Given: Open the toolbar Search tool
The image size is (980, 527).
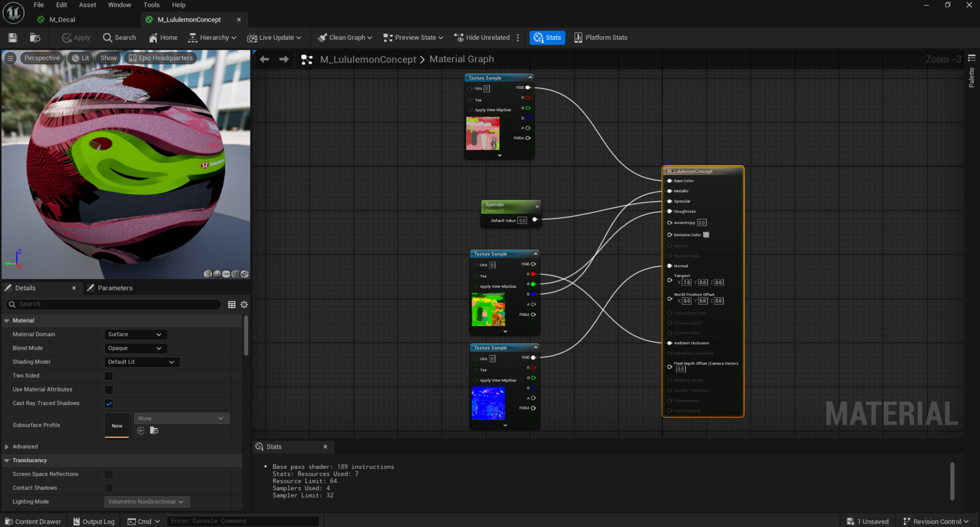Looking at the screenshot, I should (119, 37).
